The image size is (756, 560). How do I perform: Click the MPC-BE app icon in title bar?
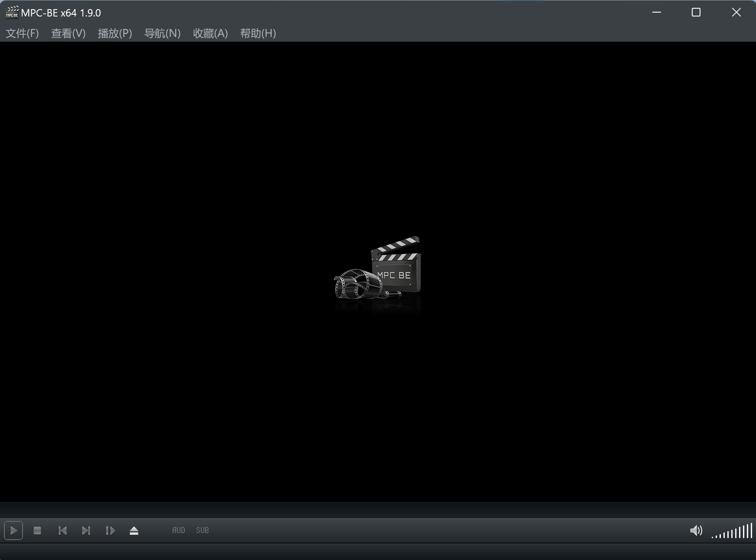pos(12,12)
